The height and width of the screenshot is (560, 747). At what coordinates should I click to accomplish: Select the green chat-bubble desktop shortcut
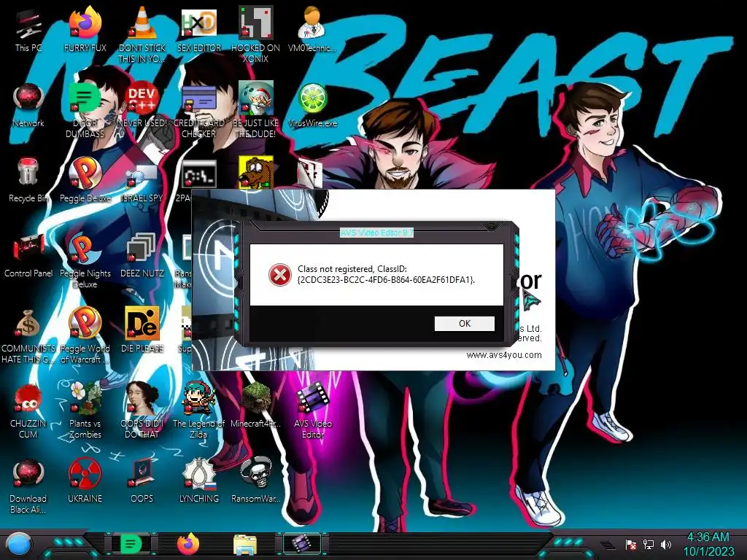[85, 109]
